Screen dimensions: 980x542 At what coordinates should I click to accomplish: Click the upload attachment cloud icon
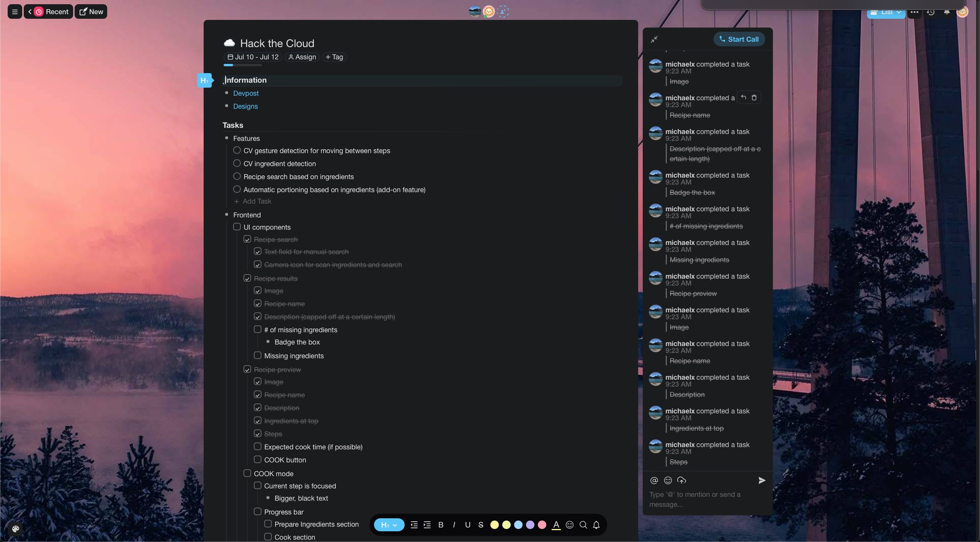coord(681,480)
